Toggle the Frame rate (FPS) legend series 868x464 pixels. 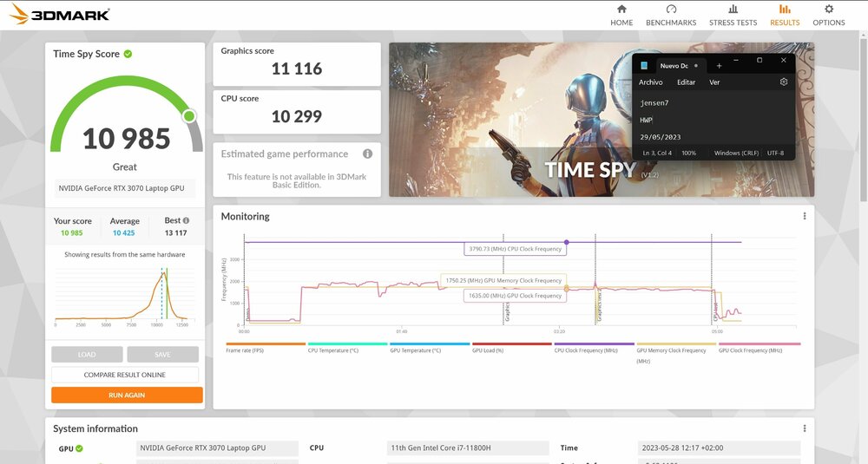[x=245, y=350]
